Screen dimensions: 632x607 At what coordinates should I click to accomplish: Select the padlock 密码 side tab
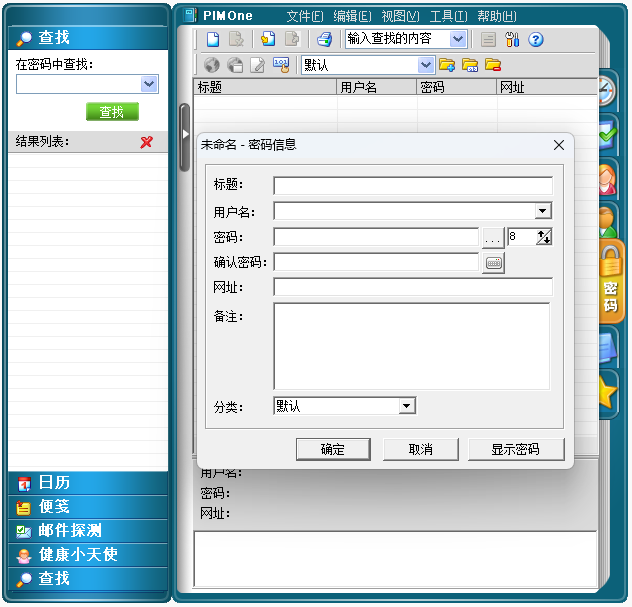click(611, 281)
